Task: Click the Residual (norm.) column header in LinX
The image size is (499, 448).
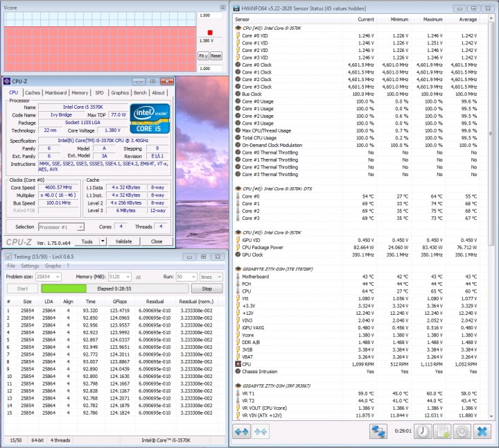Action: coord(196,301)
